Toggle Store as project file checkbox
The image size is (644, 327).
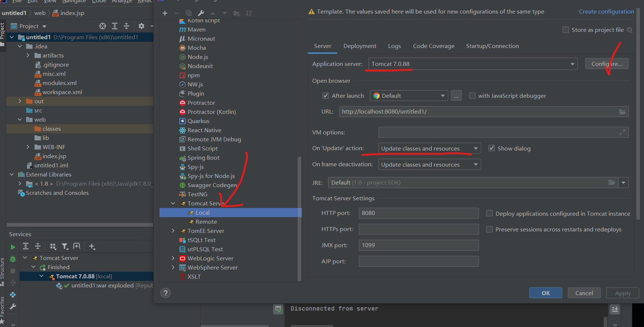click(x=566, y=30)
